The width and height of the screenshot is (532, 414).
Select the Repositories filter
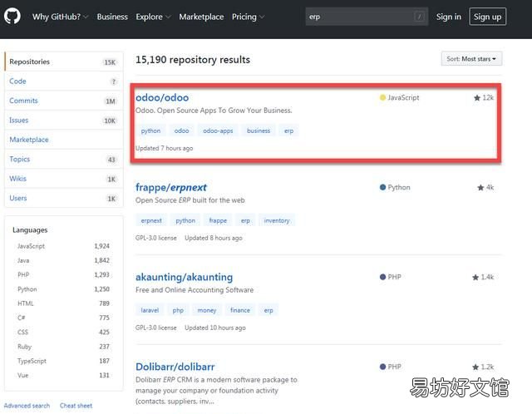point(64,62)
